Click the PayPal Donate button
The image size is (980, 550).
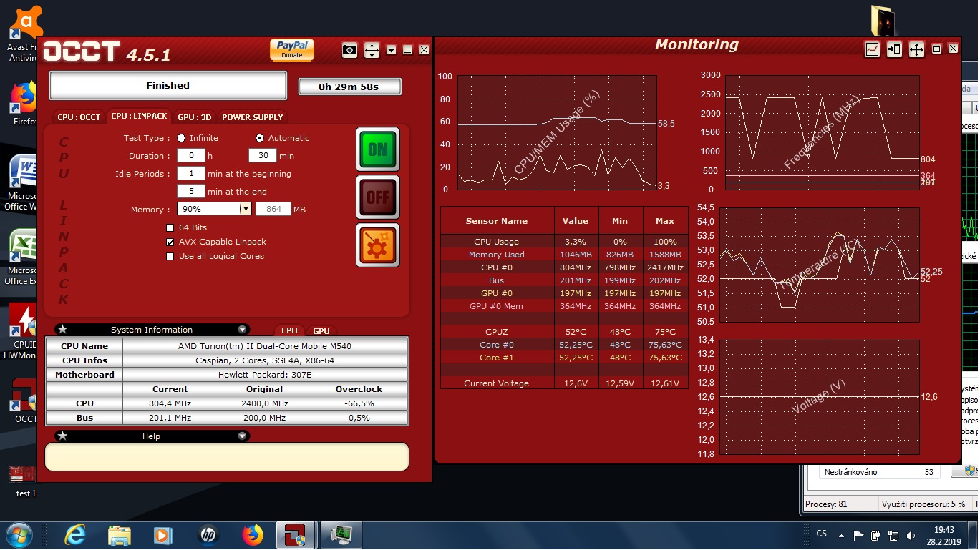pyautogui.click(x=292, y=49)
